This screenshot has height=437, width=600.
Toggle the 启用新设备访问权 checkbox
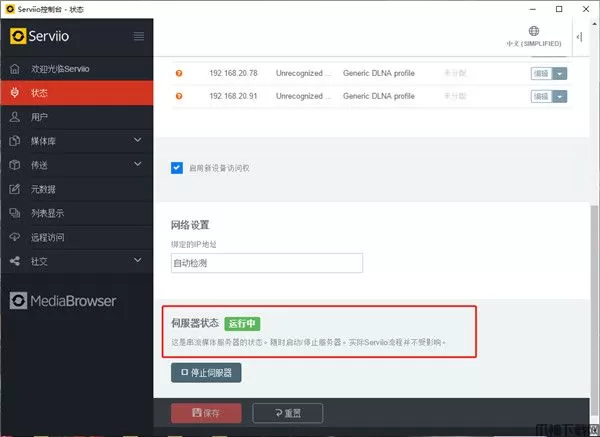pyautogui.click(x=177, y=168)
